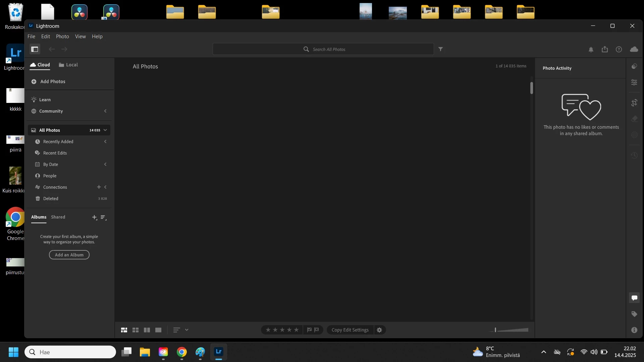Open the Photo menu
644x362 pixels.
click(x=62, y=37)
